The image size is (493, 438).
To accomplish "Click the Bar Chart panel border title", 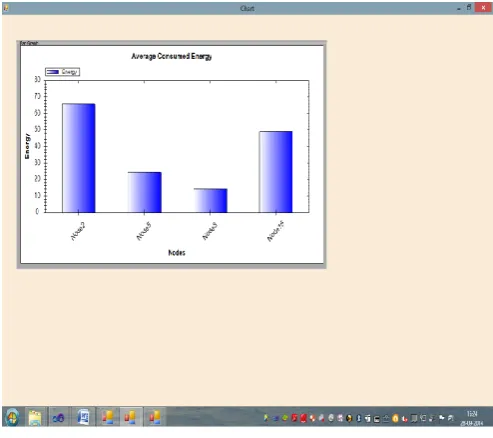I will coord(29,43).
